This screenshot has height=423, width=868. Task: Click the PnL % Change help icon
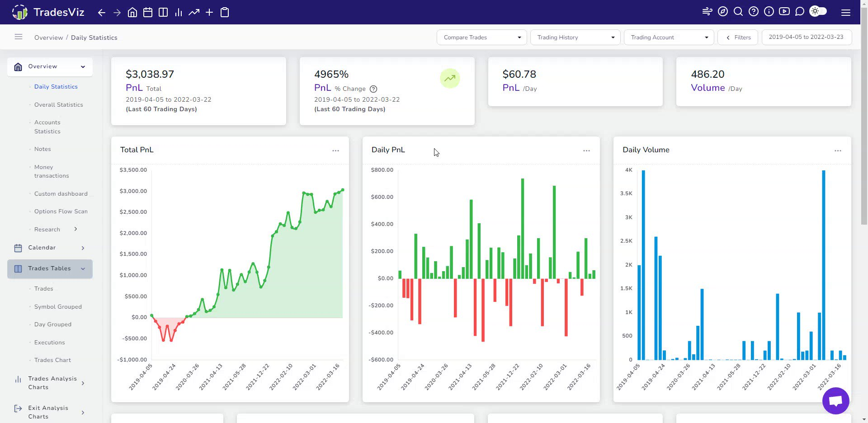point(373,89)
